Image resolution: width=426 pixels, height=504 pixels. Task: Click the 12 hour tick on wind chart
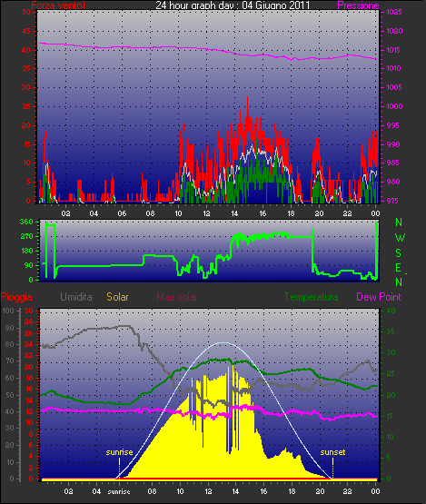(x=206, y=213)
